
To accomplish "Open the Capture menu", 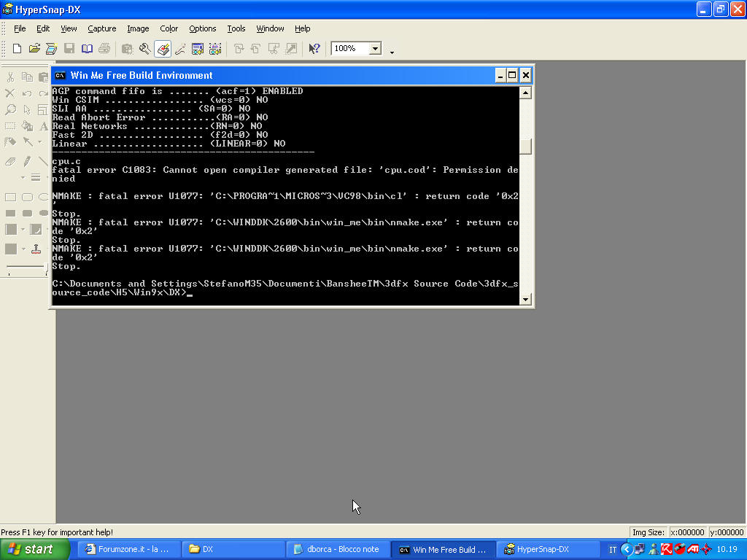I will tap(102, 28).
